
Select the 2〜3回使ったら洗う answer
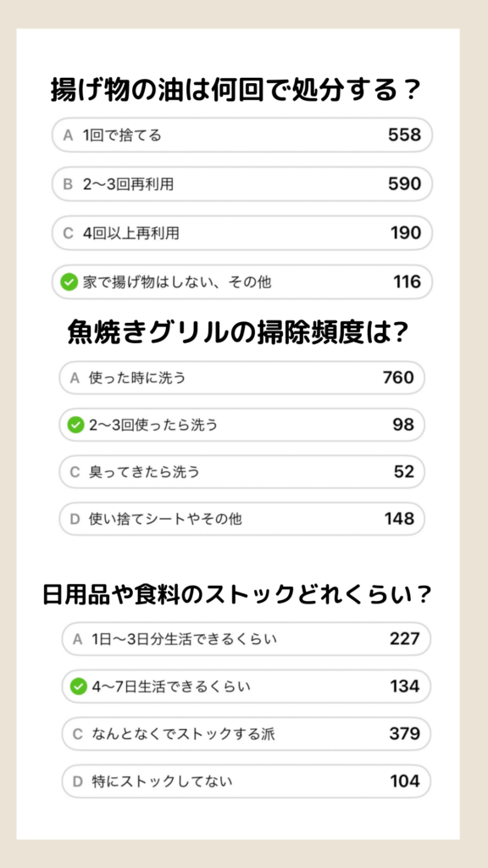coord(241,426)
